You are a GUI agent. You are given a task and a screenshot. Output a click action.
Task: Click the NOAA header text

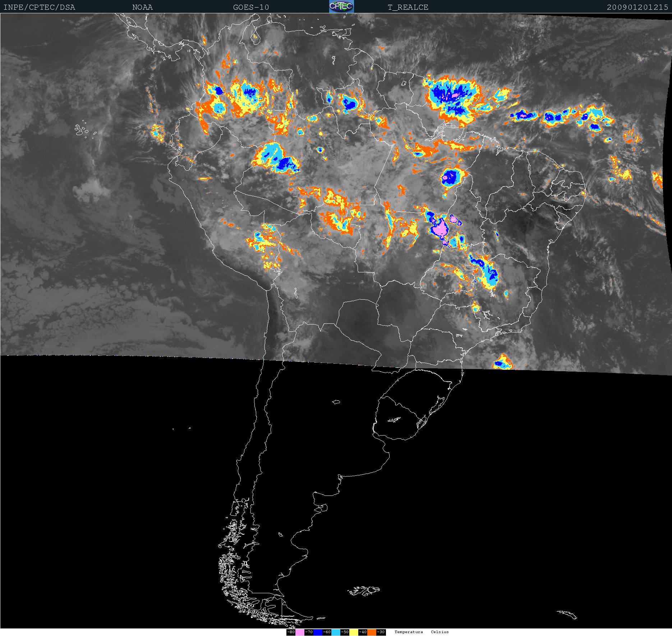tap(142, 7)
